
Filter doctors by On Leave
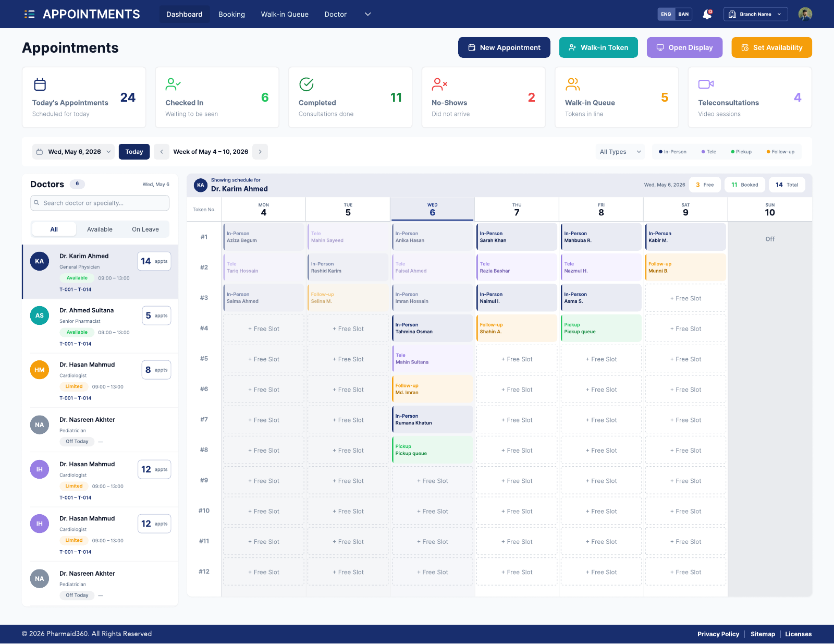pos(145,229)
